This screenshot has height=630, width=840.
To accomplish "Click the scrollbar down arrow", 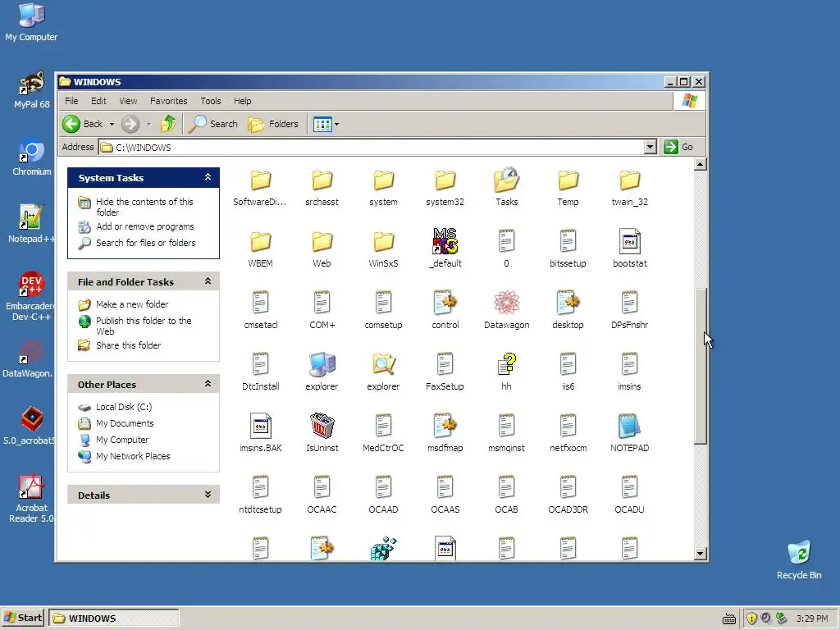I will (700, 554).
